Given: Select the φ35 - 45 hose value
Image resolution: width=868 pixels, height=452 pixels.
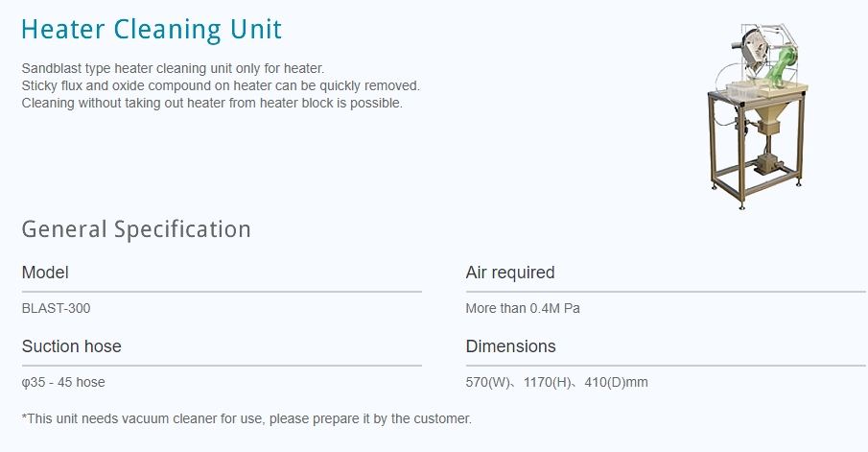Looking at the screenshot, I should click(x=63, y=383).
